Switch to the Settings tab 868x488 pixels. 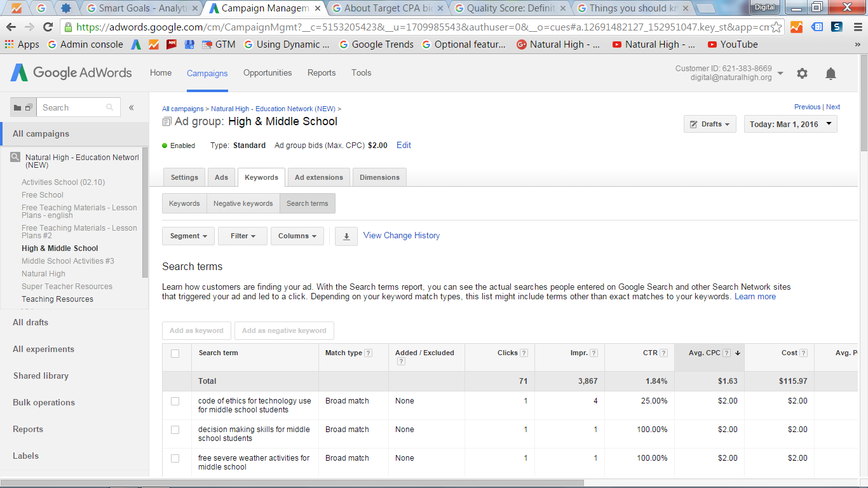click(x=184, y=177)
